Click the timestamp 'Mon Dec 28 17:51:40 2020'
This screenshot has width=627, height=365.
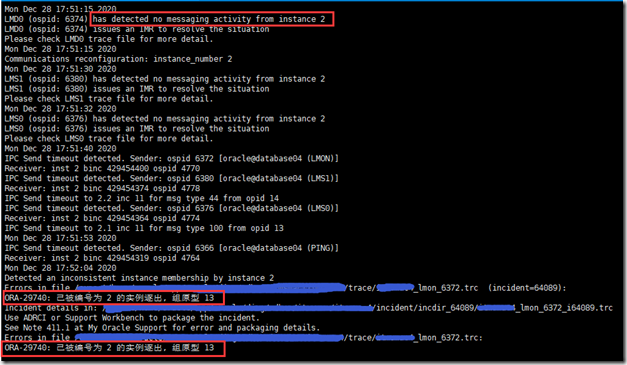click(60, 149)
